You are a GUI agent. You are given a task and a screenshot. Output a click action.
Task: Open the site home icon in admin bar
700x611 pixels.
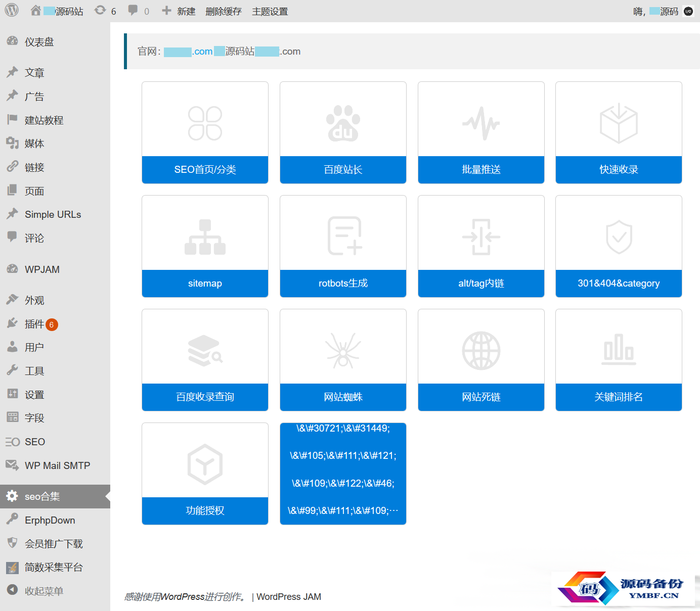pyautogui.click(x=35, y=11)
